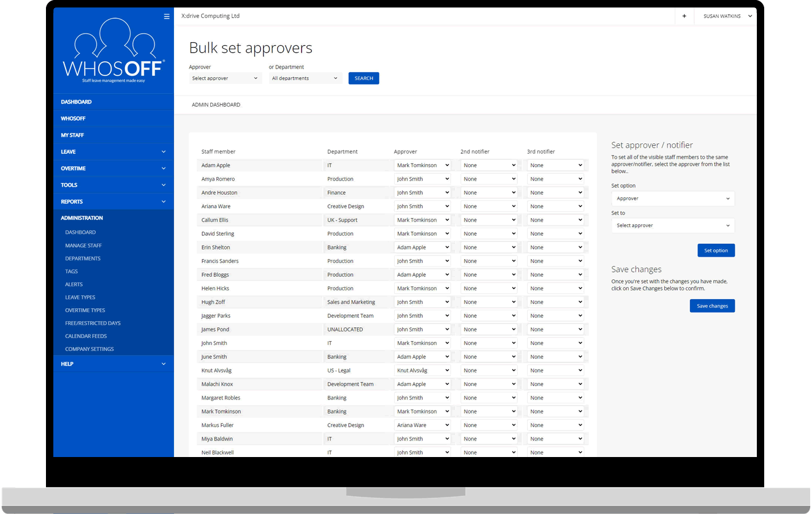The height and width of the screenshot is (514, 812).
Task: Open the Susan Watkins user menu
Action: [x=727, y=17]
